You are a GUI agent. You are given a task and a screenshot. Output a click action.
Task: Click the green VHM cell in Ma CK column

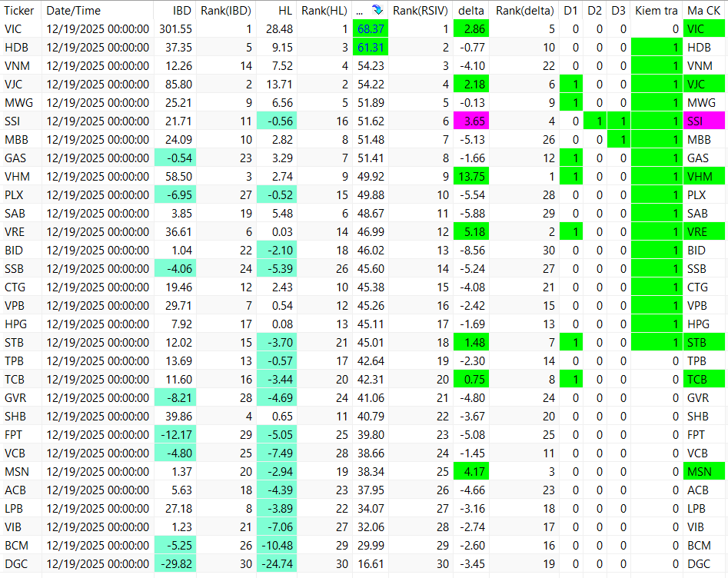[x=704, y=177]
